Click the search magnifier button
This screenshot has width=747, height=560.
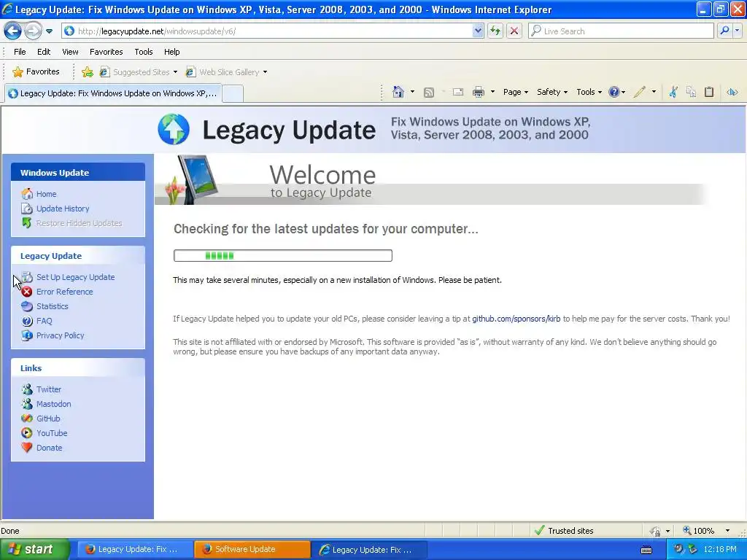[x=724, y=31]
